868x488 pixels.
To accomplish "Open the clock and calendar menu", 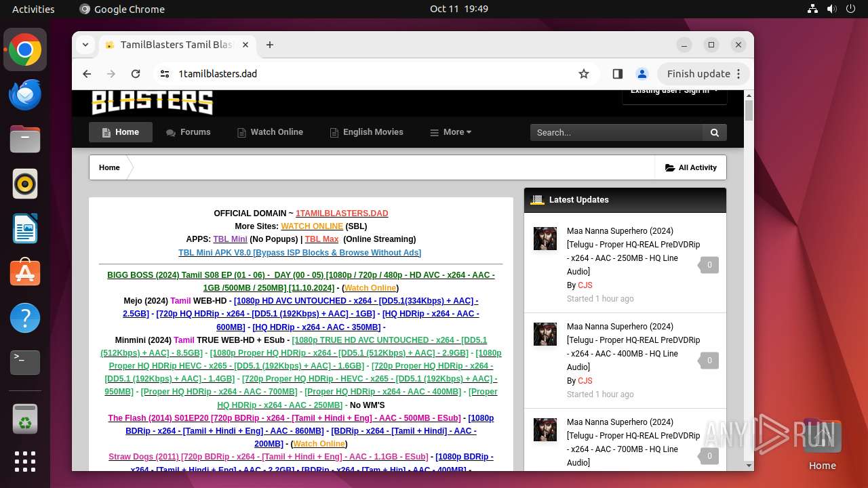I will (x=458, y=9).
